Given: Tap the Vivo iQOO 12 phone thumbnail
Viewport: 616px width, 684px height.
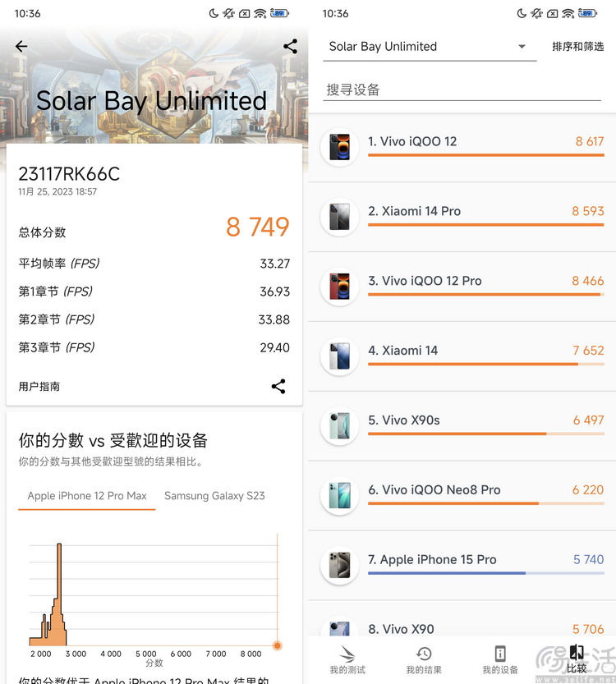Looking at the screenshot, I should 339,147.
